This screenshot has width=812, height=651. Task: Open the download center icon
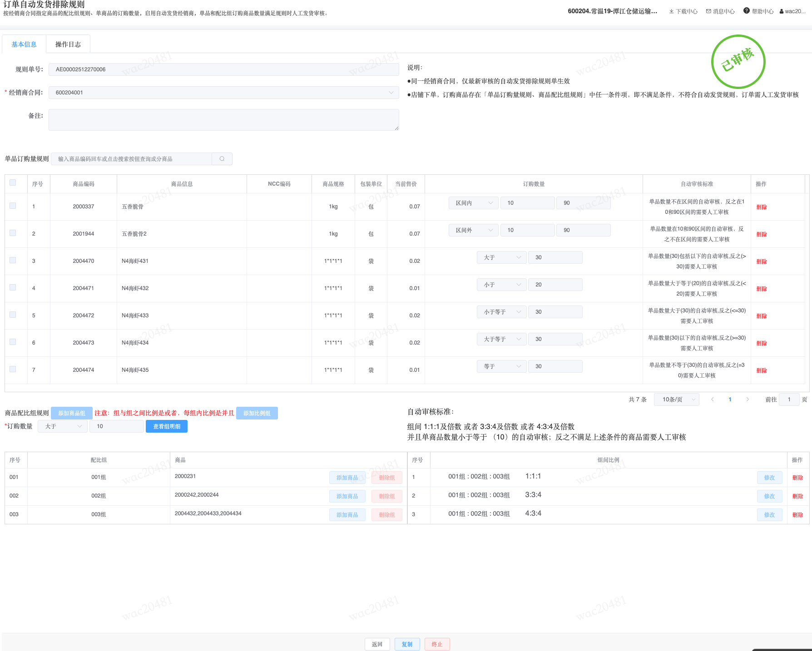point(671,11)
